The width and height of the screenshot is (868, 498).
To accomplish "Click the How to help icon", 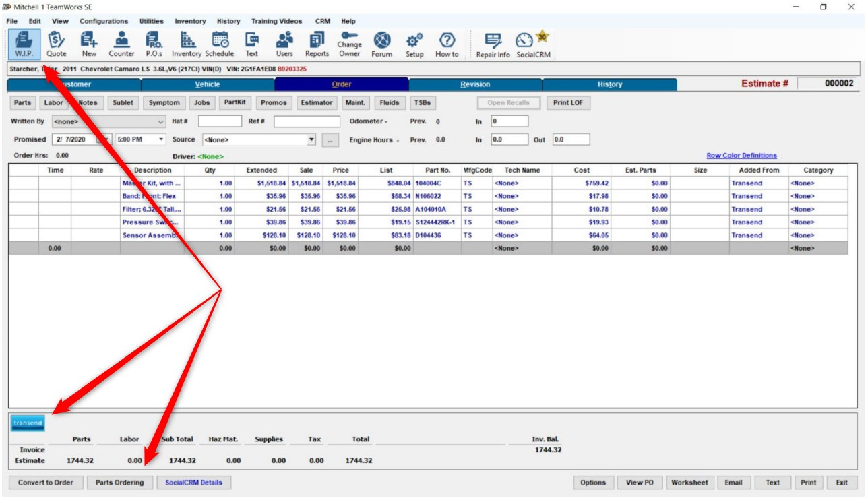I will [447, 44].
